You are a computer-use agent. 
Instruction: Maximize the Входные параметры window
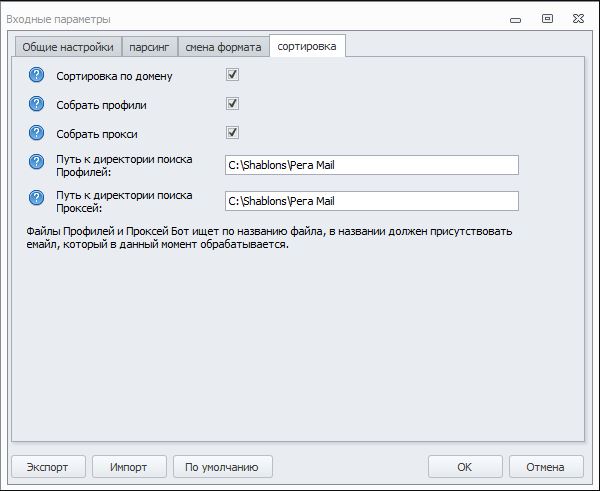click(x=547, y=18)
